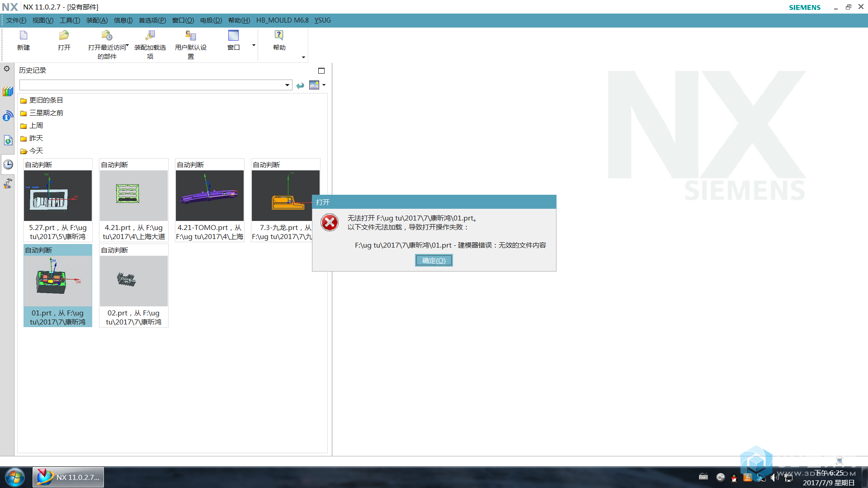Open the Windows Start orb

click(x=15, y=477)
